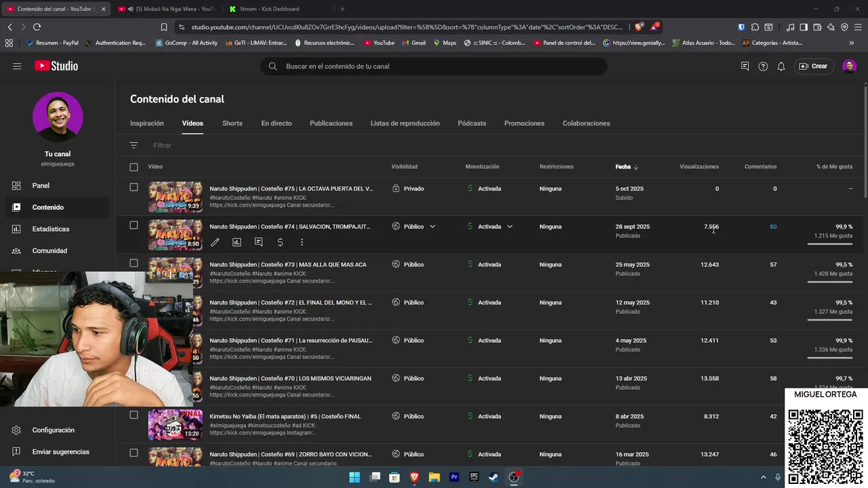868x488 pixels.
Task: Check the box for Kimetsu No Yaiba video
Action: point(134,415)
